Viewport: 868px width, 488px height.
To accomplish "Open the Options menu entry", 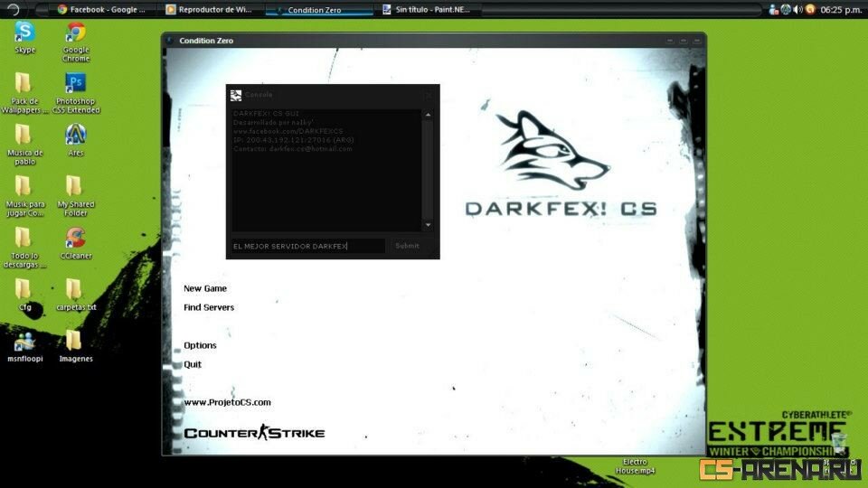I will 200,345.
